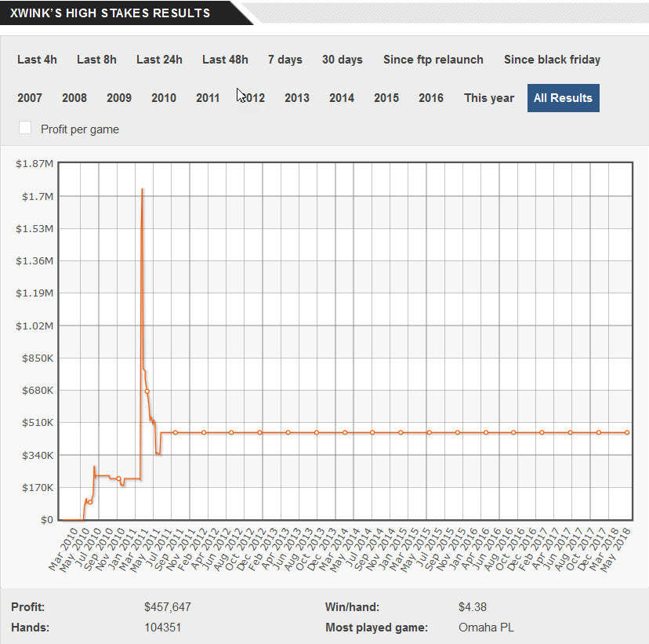The width and height of the screenshot is (649, 644).
Task: Click the $1.53M y-axis label
Action: 34,228
